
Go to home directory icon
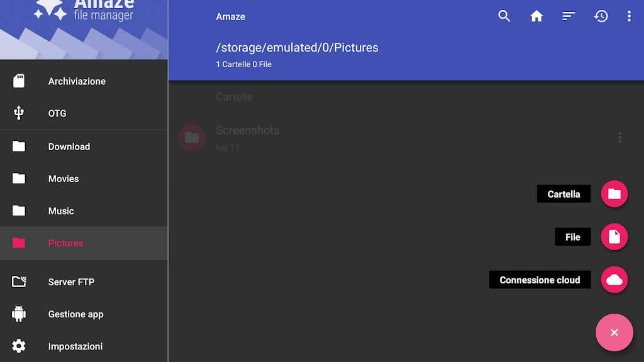(x=536, y=16)
